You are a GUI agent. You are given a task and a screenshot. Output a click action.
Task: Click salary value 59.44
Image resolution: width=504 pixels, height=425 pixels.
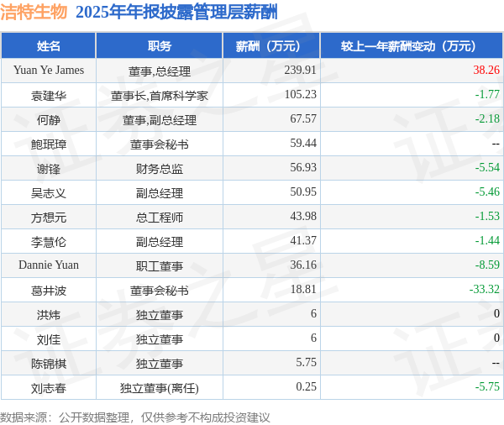[x=303, y=144]
